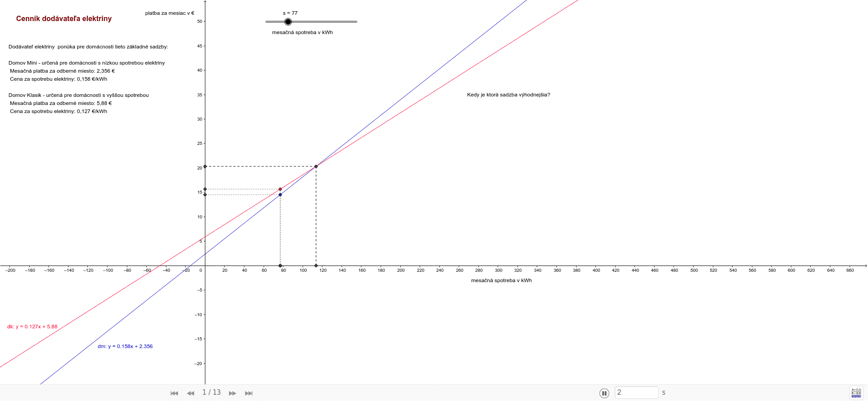Click the title 'Cenník dodávateľa elektriny'
868x401 pixels.
pos(64,18)
